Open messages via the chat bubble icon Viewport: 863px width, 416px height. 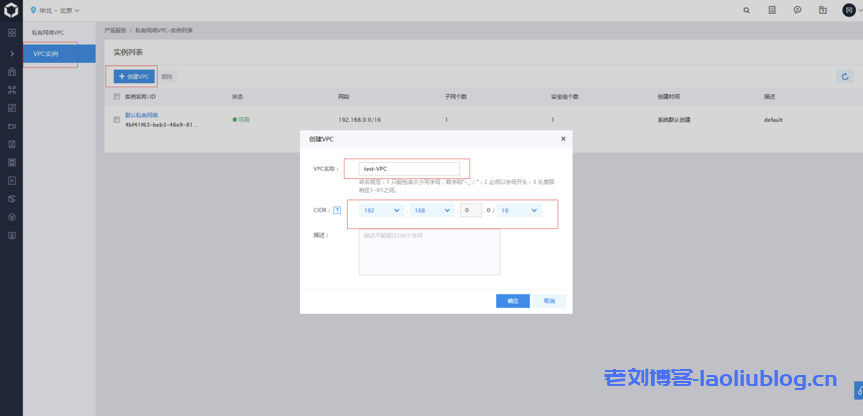pos(797,10)
